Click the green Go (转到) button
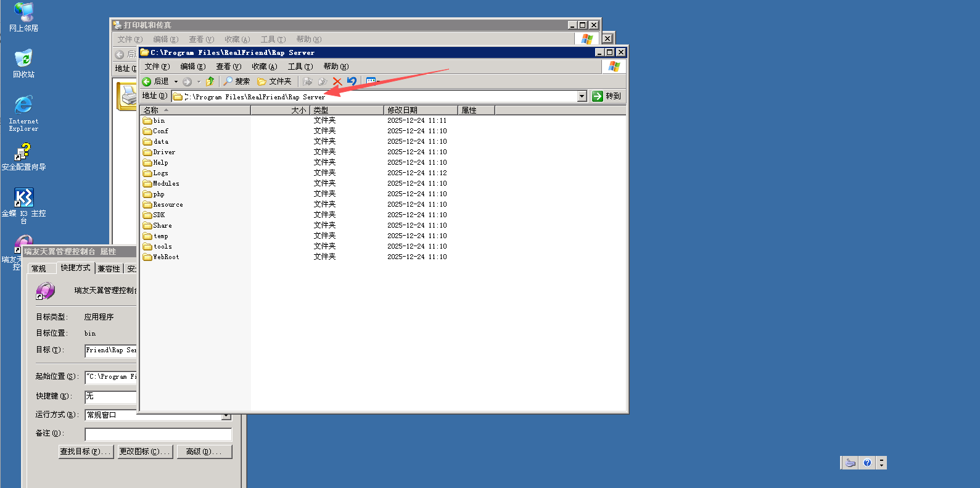Image resolution: width=980 pixels, height=488 pixels. click(x=607, y=96)
